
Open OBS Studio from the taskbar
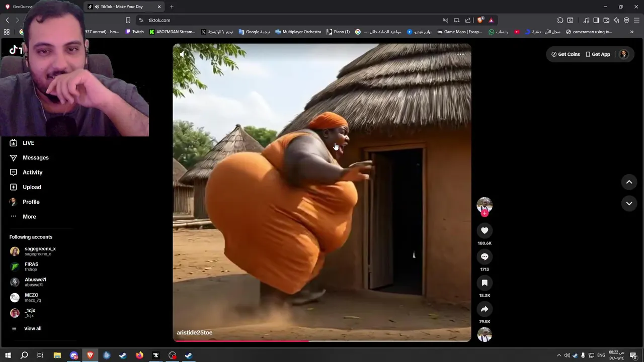pos(173,355)
